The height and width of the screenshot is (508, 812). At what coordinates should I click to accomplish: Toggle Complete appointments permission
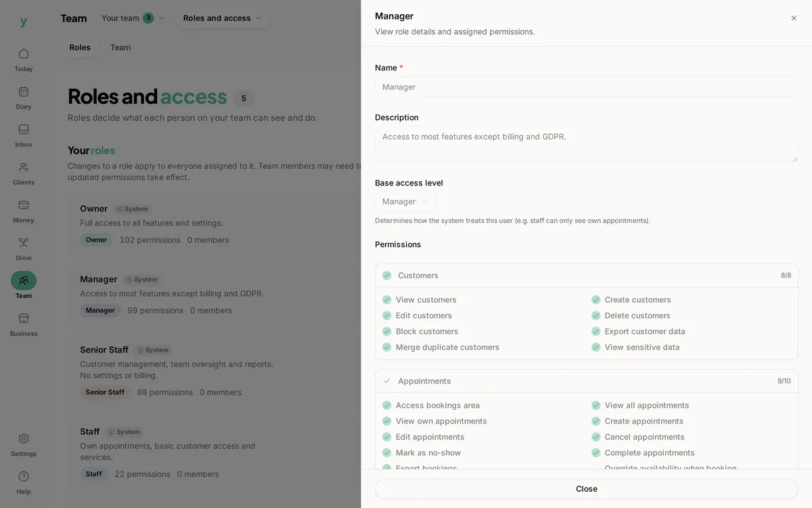click(596, 453)
